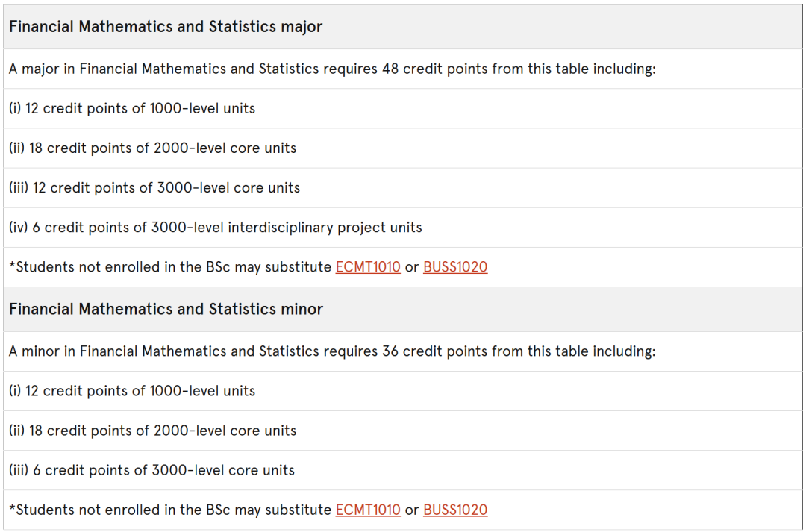The width and height of the screenshot is (806, 532).
Task: Click the word 'or' between the major section links
Action: pyautogui.click(x=412, y=267)
